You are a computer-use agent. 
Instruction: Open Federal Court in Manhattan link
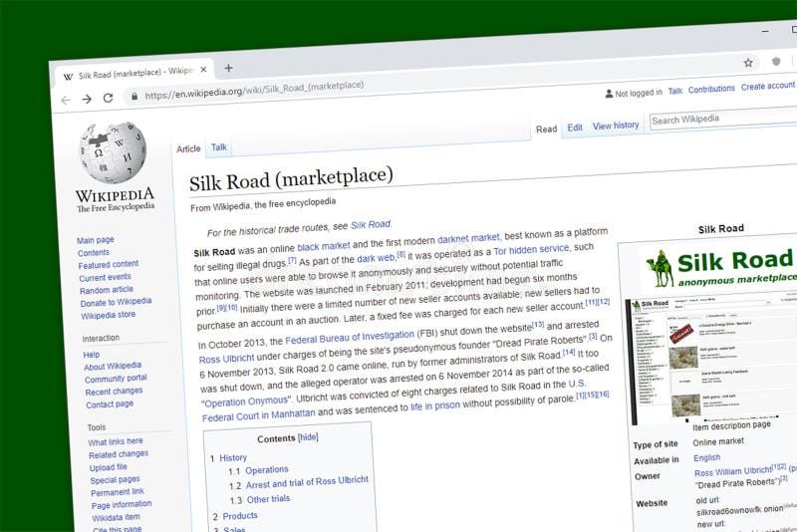[259, 415]
